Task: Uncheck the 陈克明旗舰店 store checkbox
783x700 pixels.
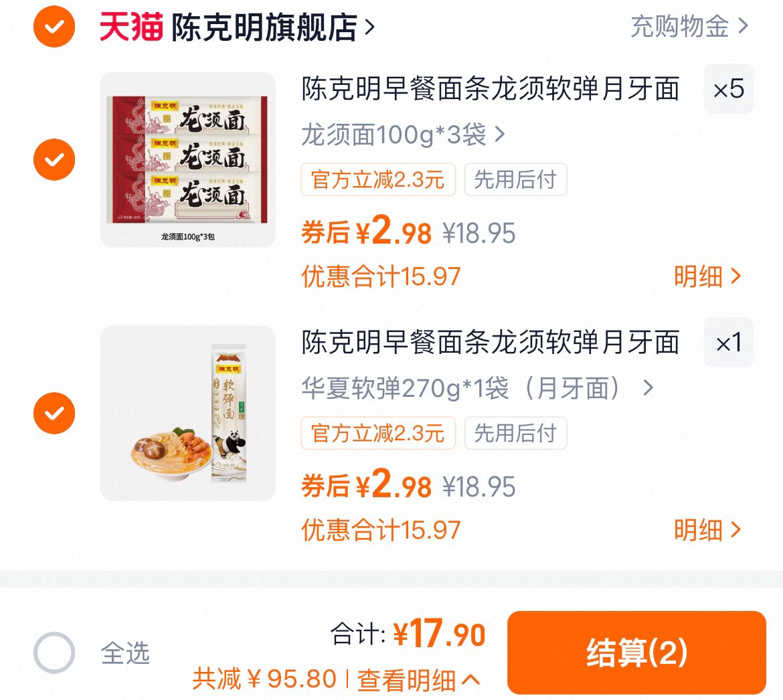Action: coord(54,28)
